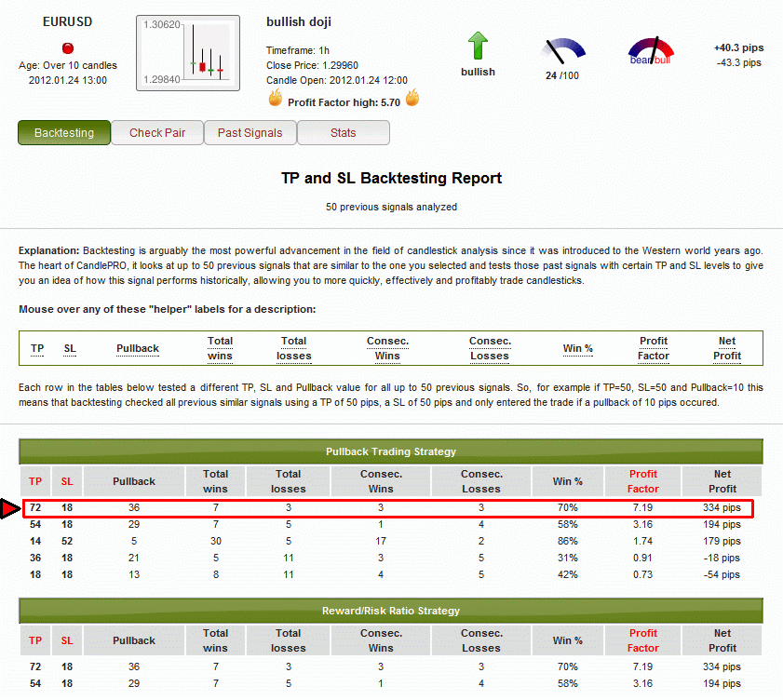This screenshot has height=700, width=783.
Task: Click the Consec. Losses helper label
Action: pyautogui.click(x=490, y=348)
